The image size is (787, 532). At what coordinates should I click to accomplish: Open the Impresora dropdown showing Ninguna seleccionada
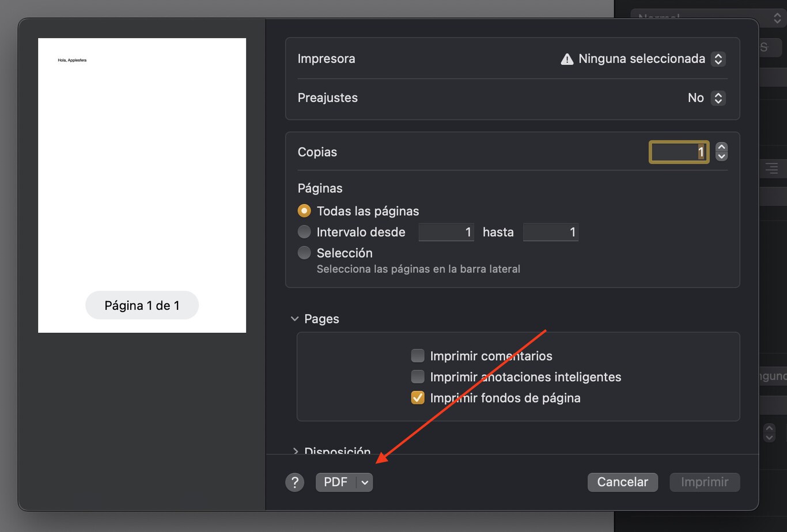pyautogui.click(x=640, y=58)
